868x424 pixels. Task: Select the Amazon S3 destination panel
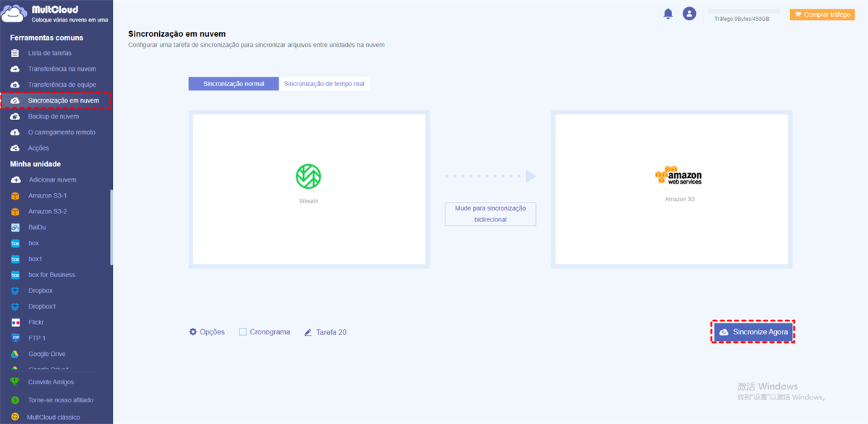coord(671,190)
